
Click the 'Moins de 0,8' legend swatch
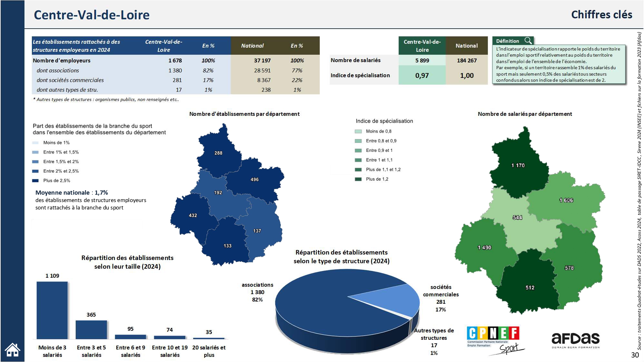coord(358,131)
